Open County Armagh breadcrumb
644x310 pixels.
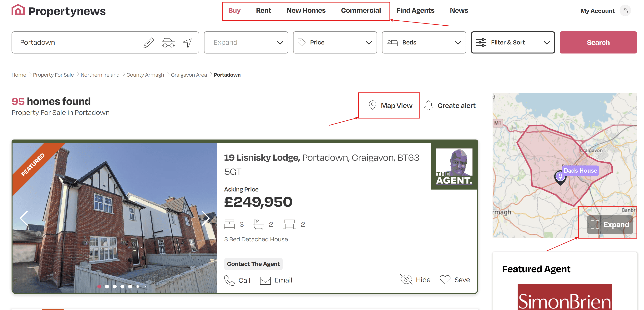tap(145, 75)
